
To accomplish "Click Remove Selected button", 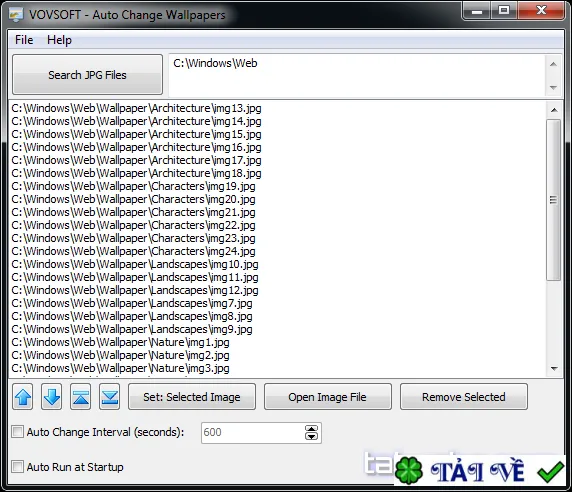I will click(x=464, y=397).
